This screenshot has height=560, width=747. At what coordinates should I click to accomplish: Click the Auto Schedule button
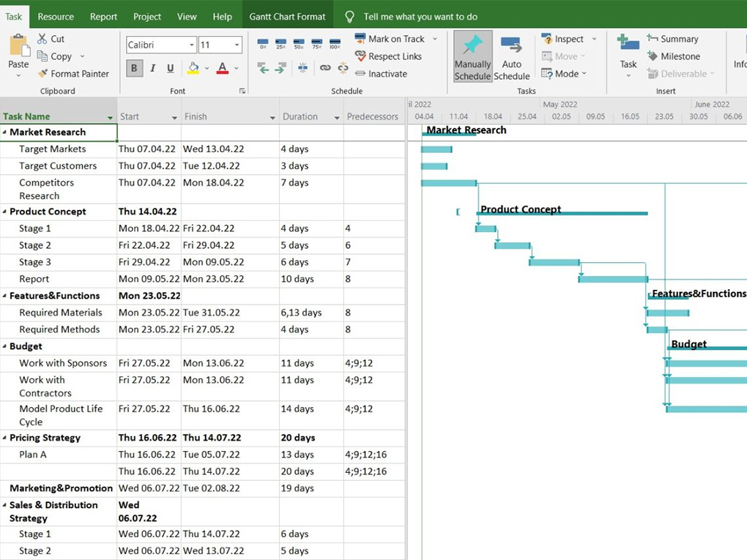tap(511, 57)
